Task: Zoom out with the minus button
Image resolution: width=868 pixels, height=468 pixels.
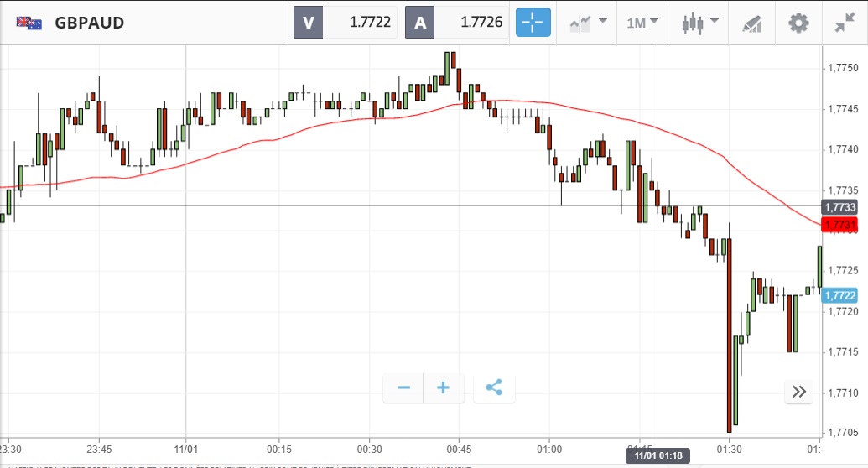Action: point(403,387)
